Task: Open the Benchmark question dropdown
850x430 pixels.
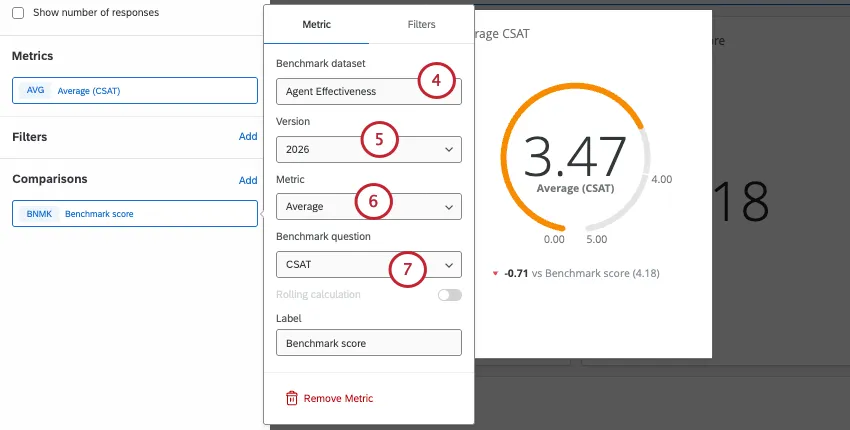Action: coord(369,265)
